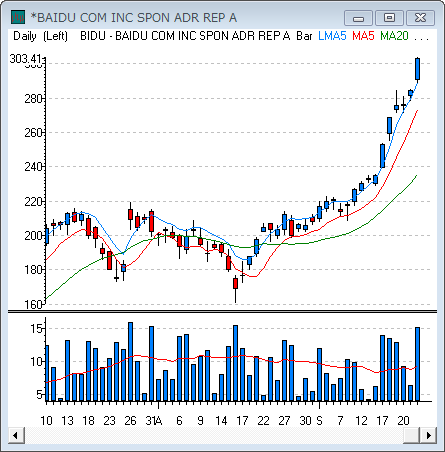Click the 15 volume axis label
This screenshot has width=445, height=452.
37,329
